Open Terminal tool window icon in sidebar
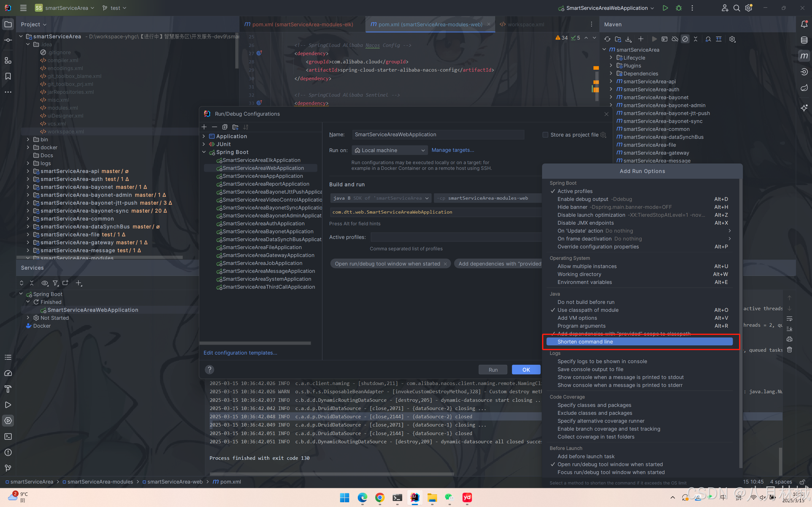This screenshot has height=507, width=812. point(8,437)
